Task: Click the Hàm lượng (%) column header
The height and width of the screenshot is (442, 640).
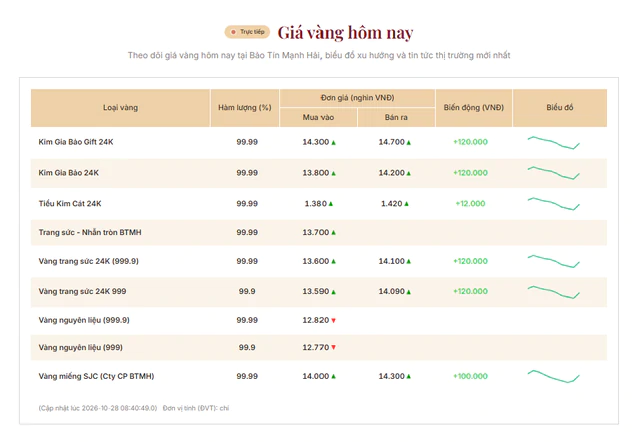Action: tap(245, 108)
